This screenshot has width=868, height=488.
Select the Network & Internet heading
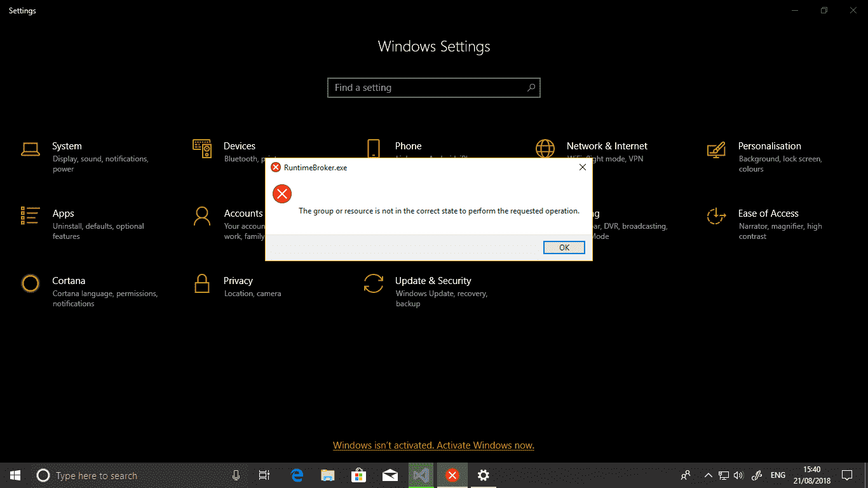(607, 146)
